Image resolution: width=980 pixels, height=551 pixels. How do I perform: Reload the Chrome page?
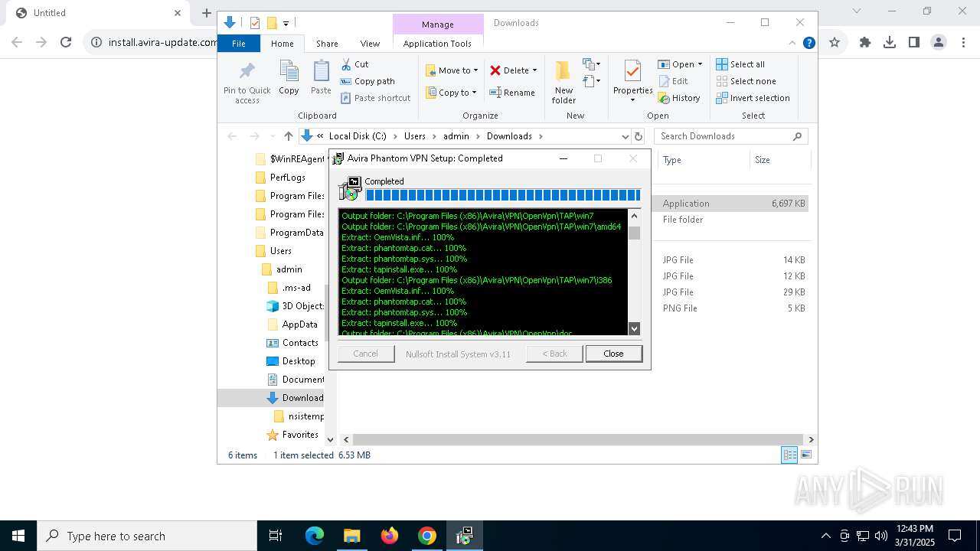pyautogui.click(x=66, y=43)
